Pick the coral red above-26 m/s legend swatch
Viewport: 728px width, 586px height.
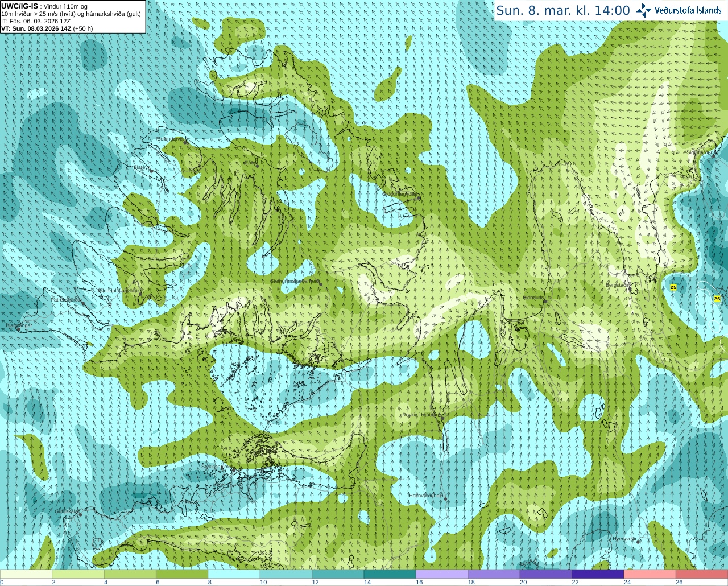[702, 574]
